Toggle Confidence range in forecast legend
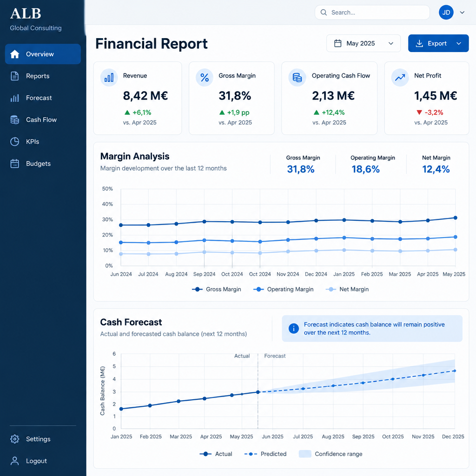This screenshot has width=476, height=476. pos(331,454)
